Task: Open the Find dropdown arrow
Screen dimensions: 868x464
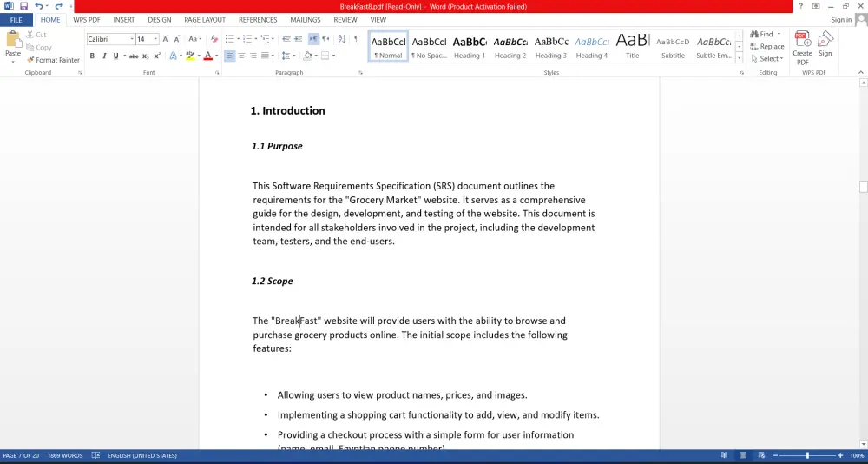Action: tap(779, 35)
